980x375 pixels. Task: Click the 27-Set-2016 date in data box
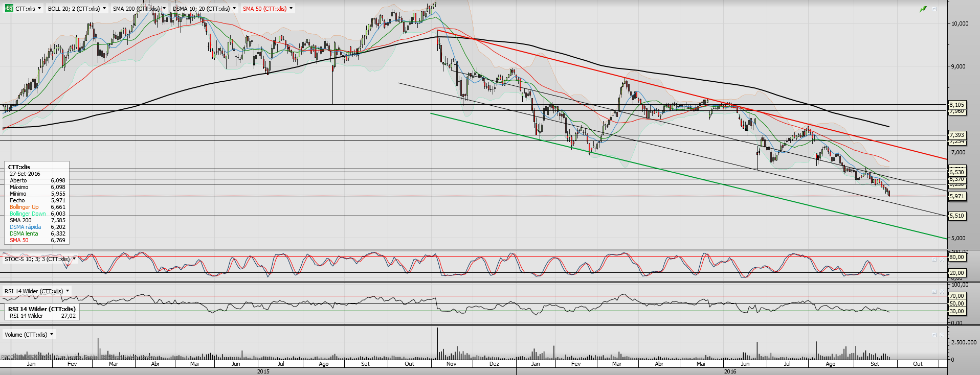(25, 174)
